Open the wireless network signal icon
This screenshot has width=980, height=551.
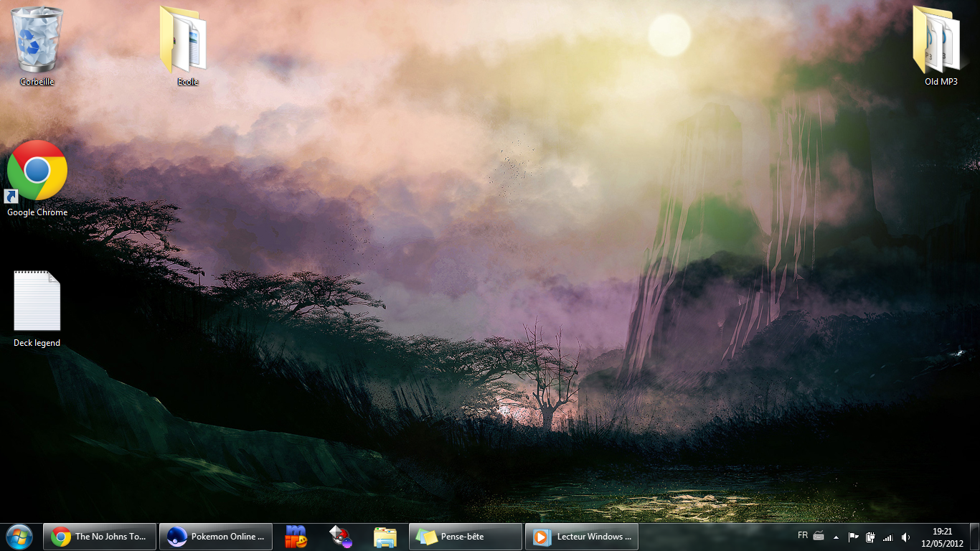pyautogui.click(x=887, y=537)
